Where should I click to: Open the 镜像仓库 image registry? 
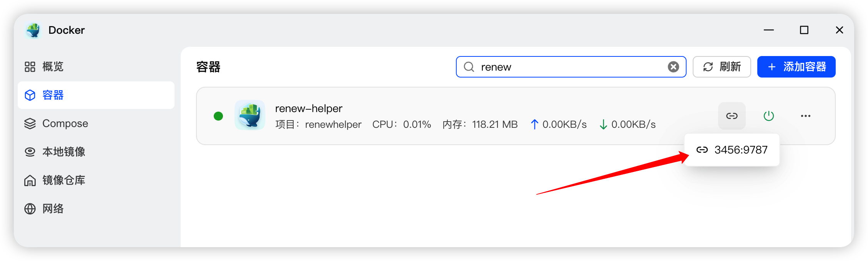pos(55,180)
